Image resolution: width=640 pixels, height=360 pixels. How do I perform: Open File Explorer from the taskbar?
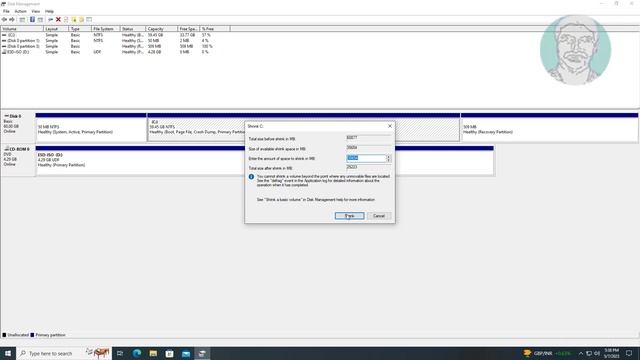point(153,353)
